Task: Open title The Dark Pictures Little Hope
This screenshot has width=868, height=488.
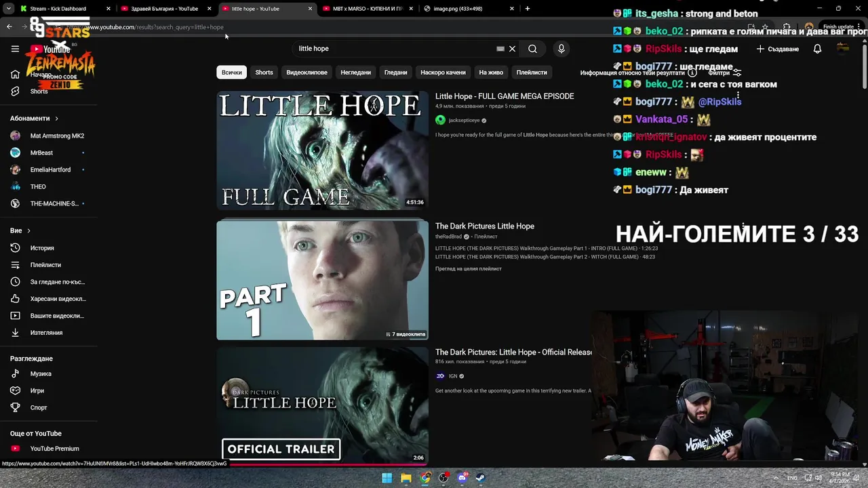Action: coord(485,226)
